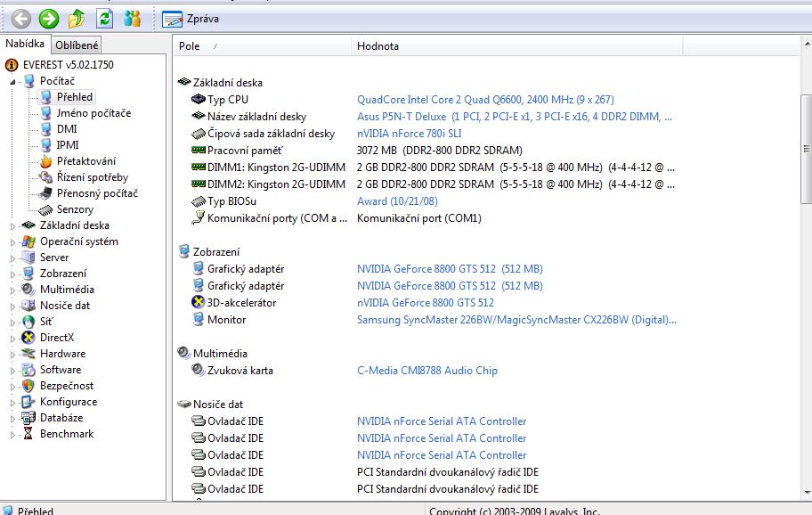Screen dimensions: 812x515
Task: Collapse the Počítač tree node
Action: pyautogui.click(x=13, y=81)
